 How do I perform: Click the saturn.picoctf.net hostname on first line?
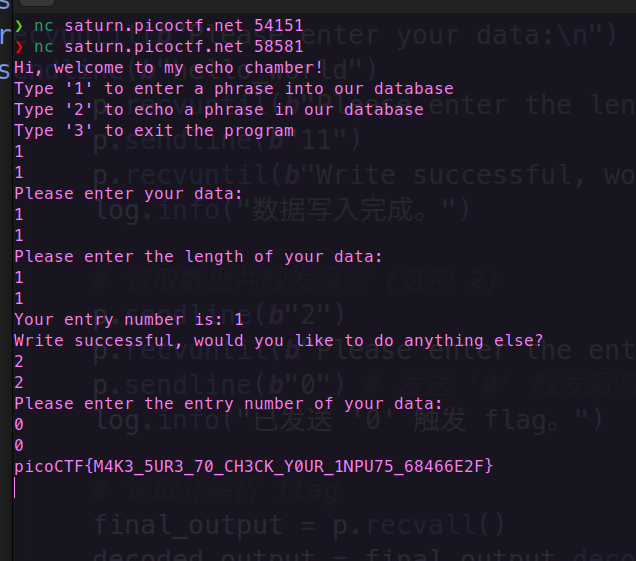(x=154, y=26)
